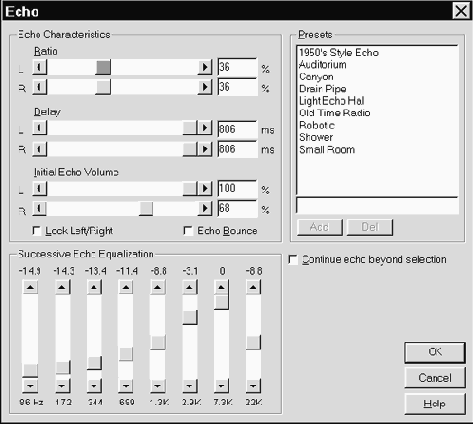Click the preset name input field
This screenshot has height=424, width=473.
click(377, 206)
